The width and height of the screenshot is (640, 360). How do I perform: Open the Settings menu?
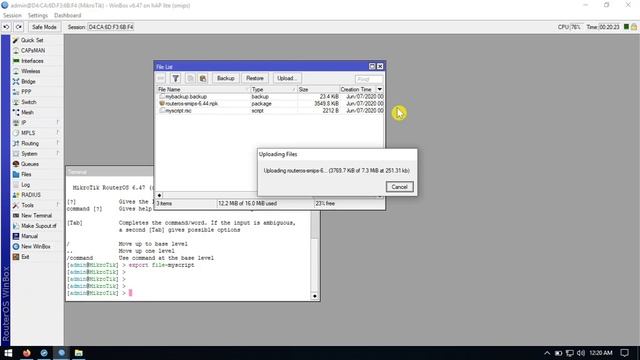pos(38,16)
